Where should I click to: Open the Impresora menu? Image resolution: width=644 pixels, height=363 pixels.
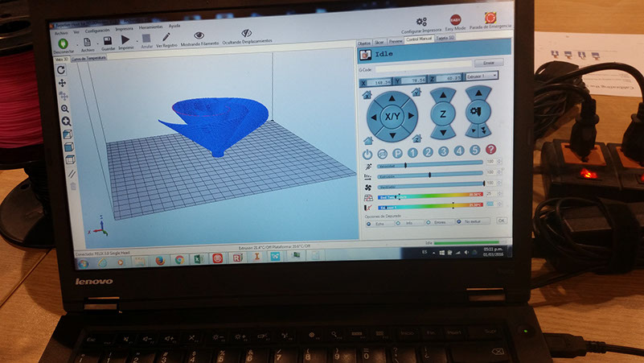pos(124,29)
